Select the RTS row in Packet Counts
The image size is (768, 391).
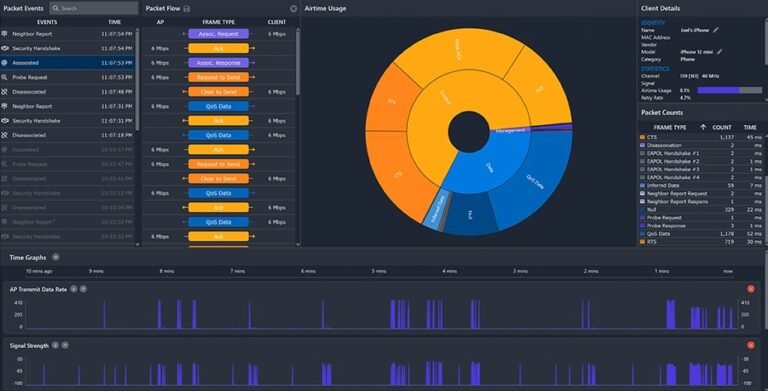701,242
